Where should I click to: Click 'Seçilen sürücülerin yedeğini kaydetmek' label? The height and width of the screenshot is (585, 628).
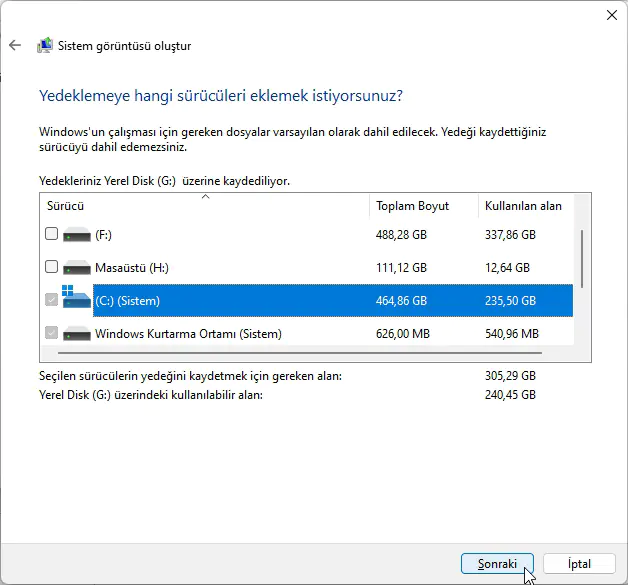(190, 376)
